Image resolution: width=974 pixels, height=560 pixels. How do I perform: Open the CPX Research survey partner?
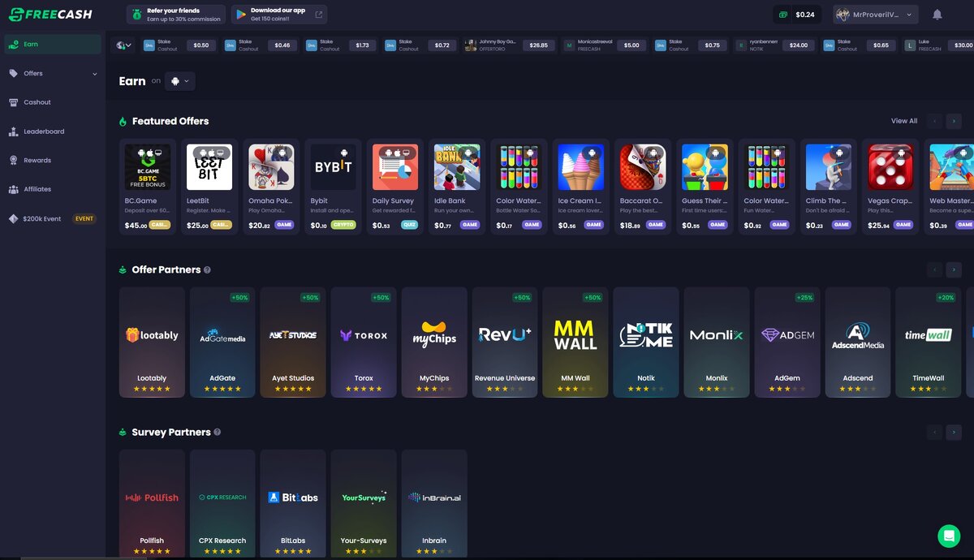[x=222, y=503]
